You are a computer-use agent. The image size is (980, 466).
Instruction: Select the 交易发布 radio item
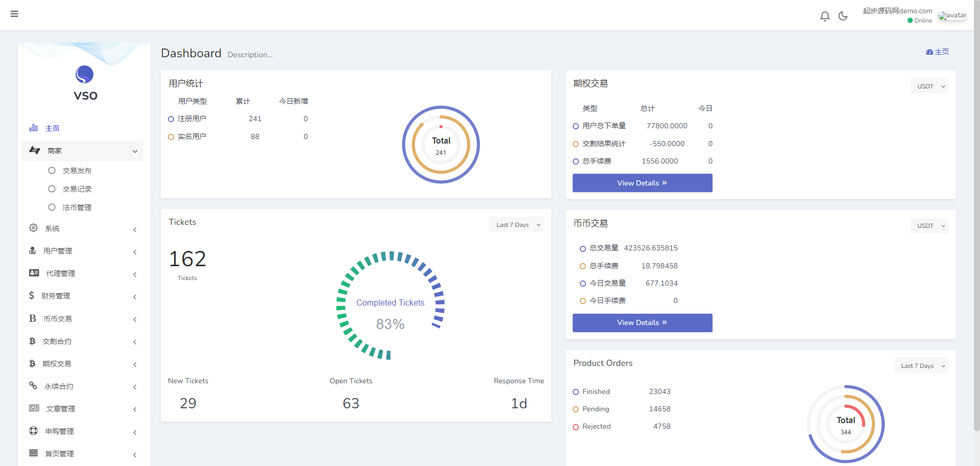click(52, 171)
